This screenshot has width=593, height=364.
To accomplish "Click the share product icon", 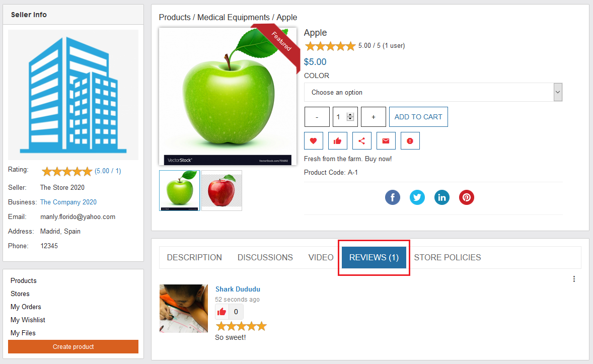I will point(361,141).
